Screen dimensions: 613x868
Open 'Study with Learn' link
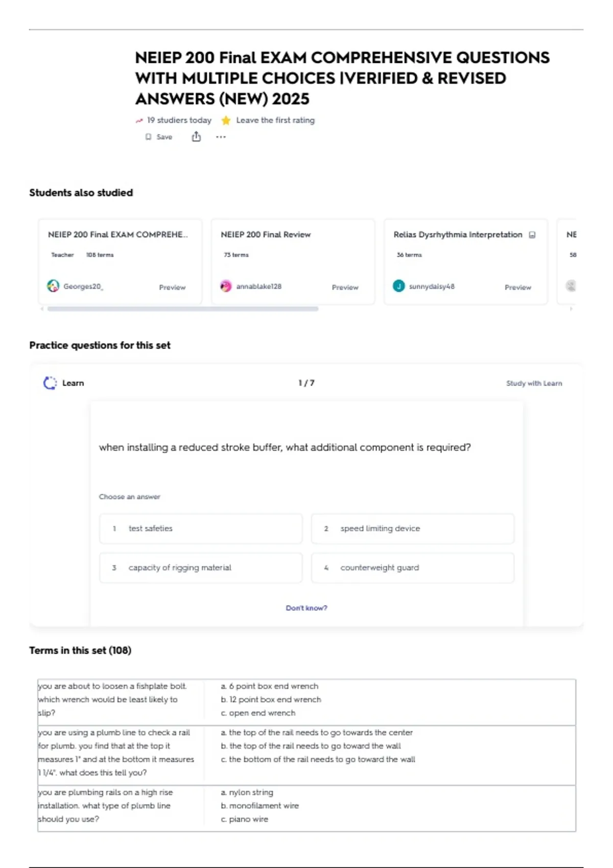click(x=534, y=383)
